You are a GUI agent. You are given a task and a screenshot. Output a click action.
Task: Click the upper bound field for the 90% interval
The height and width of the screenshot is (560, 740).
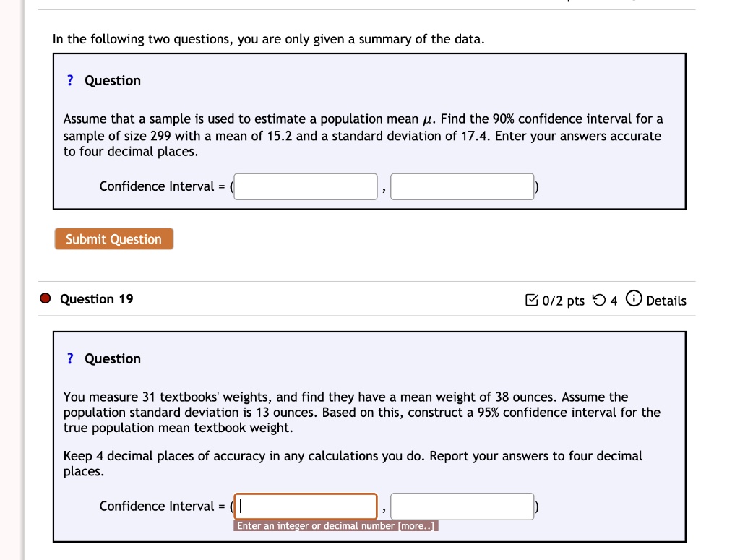[461, 186]
